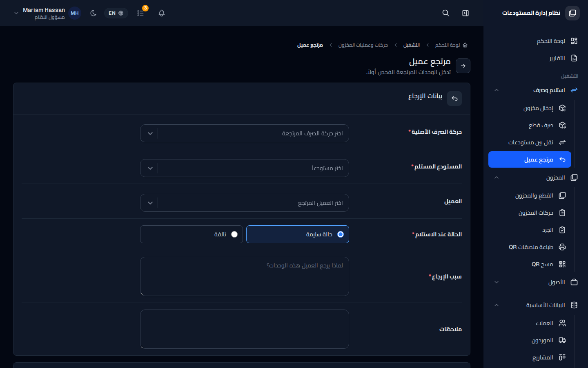Select تالفة radio option
This screenshot has width=588, height=368.
pos(192,234)
